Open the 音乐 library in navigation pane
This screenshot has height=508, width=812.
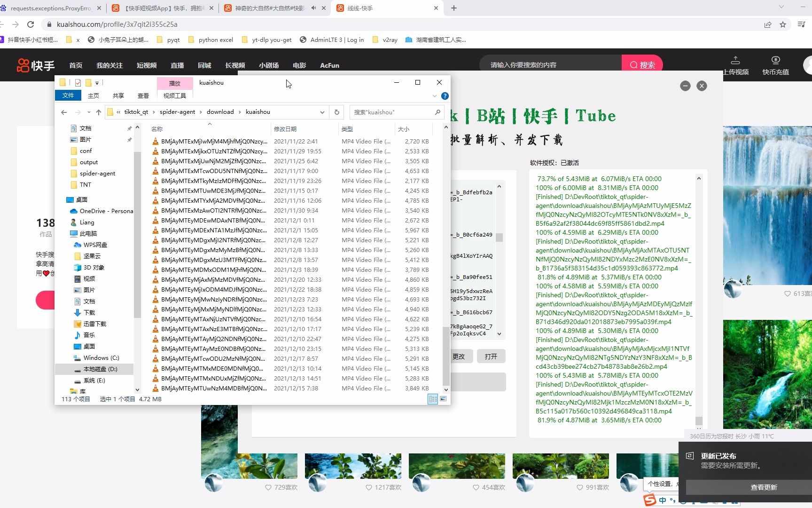(85, 335)
